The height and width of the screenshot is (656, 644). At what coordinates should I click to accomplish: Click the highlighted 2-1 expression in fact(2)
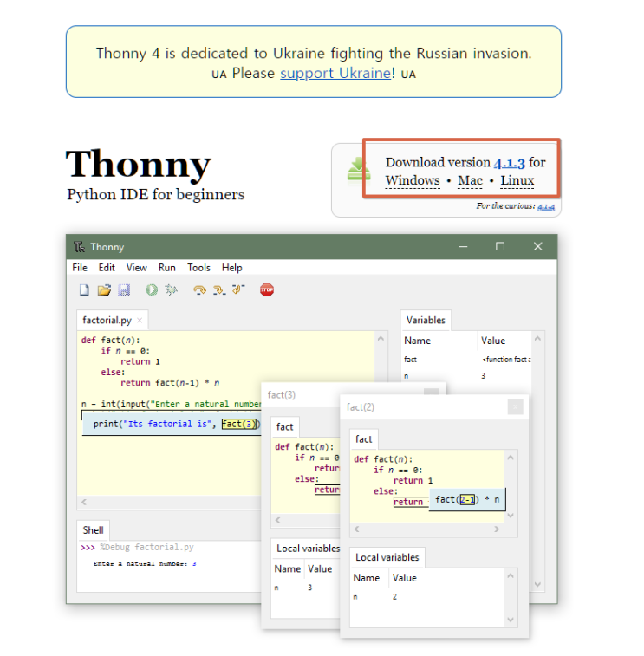(467, 499)
